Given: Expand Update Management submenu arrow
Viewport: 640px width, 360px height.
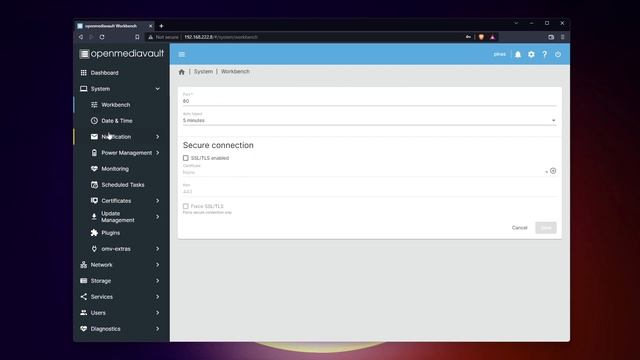Looking at the screenshot, I should pos(158,217).
